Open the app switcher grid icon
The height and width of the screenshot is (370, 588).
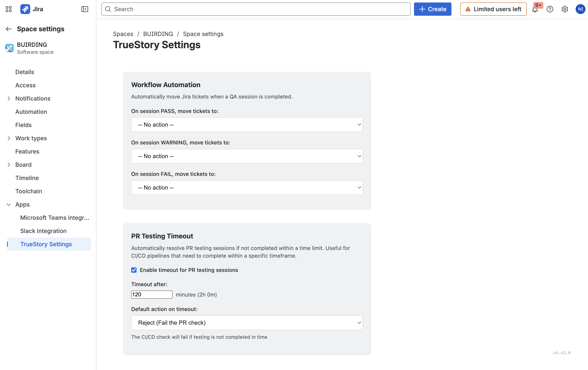[x=8, y=9]
